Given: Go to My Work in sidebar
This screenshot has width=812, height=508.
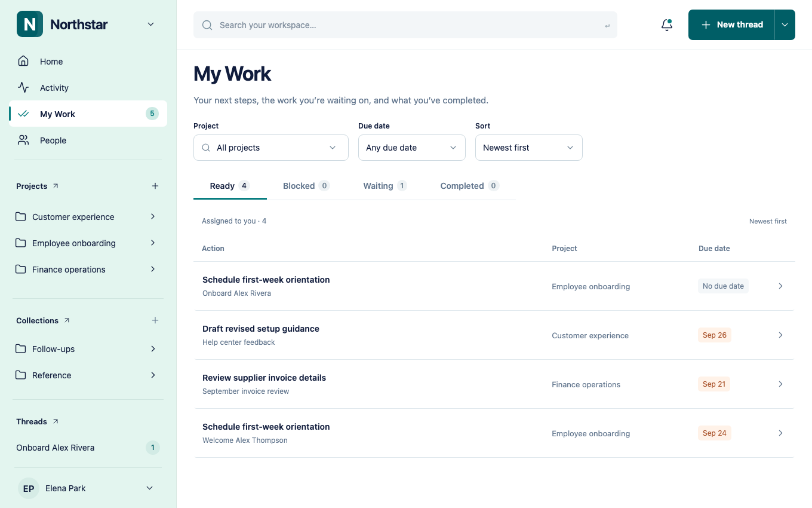Looking at the screenshot, I should point(88,114).
